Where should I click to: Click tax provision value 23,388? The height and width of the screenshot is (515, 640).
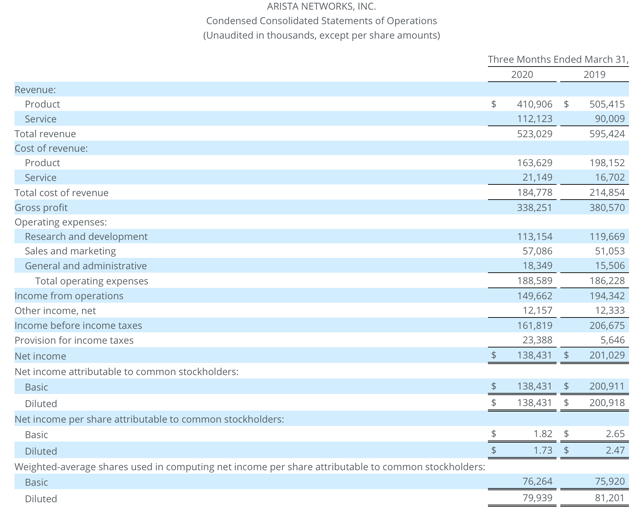(537, 340)
